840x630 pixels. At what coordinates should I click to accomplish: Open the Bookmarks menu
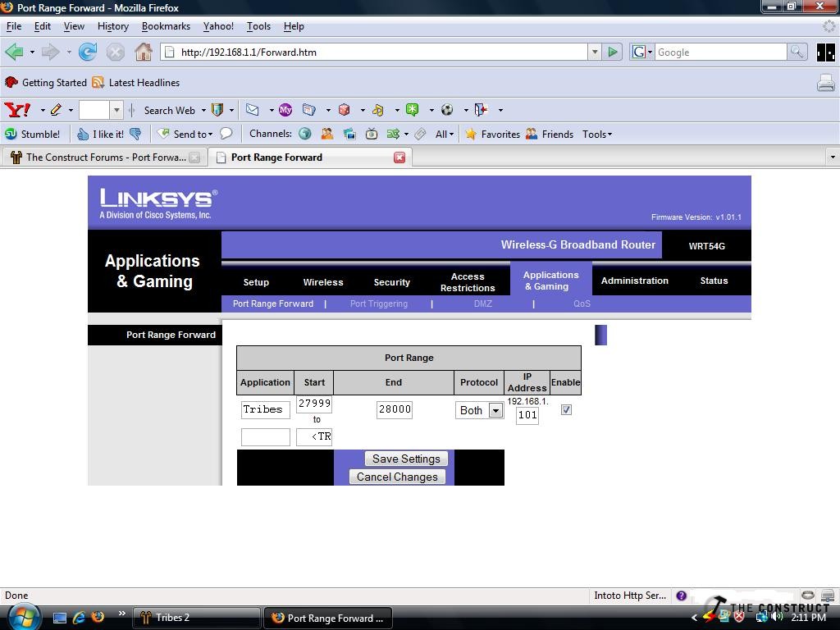pos(166,26)
